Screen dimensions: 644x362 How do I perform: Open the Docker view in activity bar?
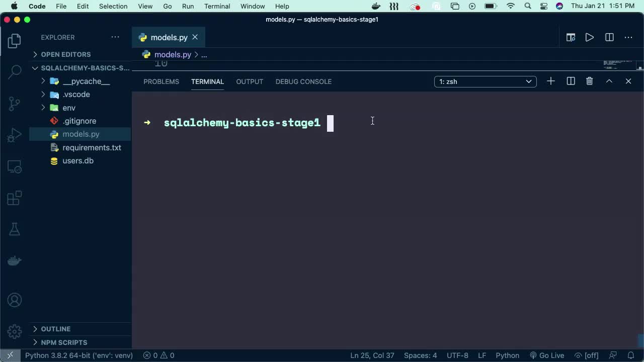[x=15, y=260]
